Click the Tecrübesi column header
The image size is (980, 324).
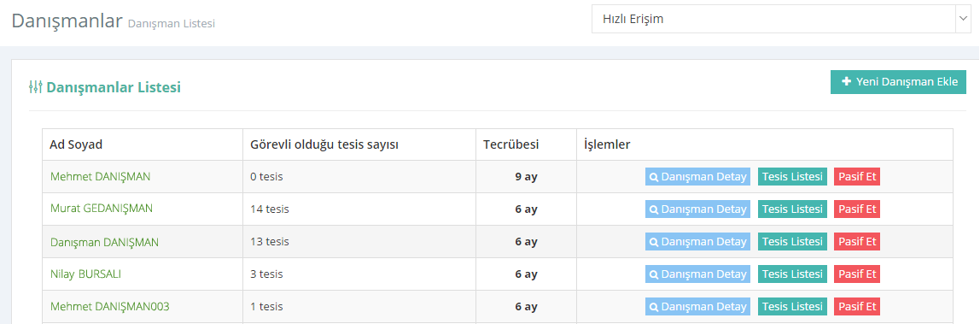coord(510,144)
